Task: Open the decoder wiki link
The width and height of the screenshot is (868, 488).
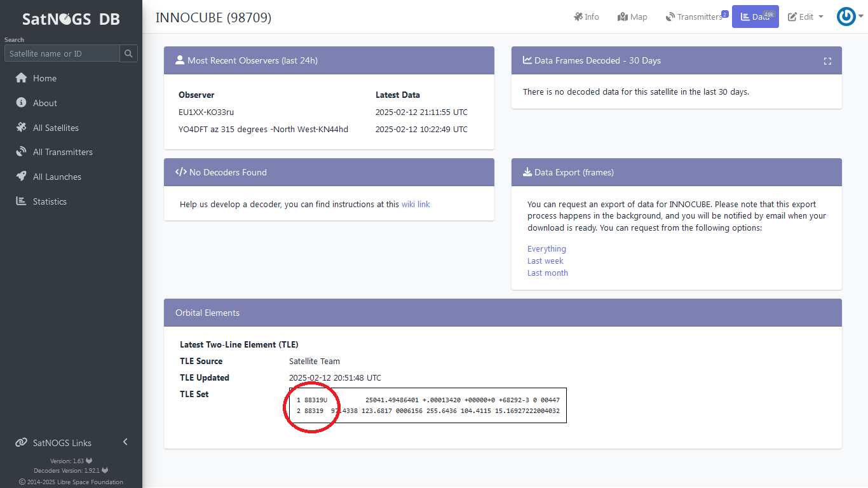Action: pos(416,204)
